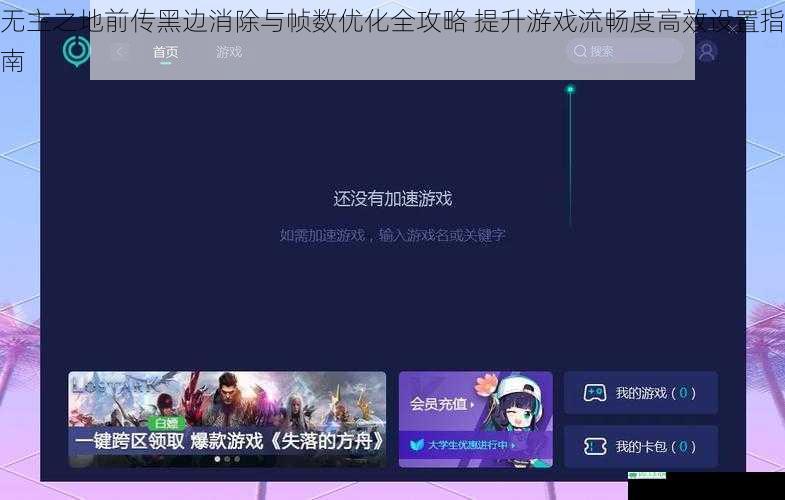The height and width of the screenshot is (500, 785).
Task: Switch to the 首页 tab
Action: pyautogui.click(x=166, y=52)
